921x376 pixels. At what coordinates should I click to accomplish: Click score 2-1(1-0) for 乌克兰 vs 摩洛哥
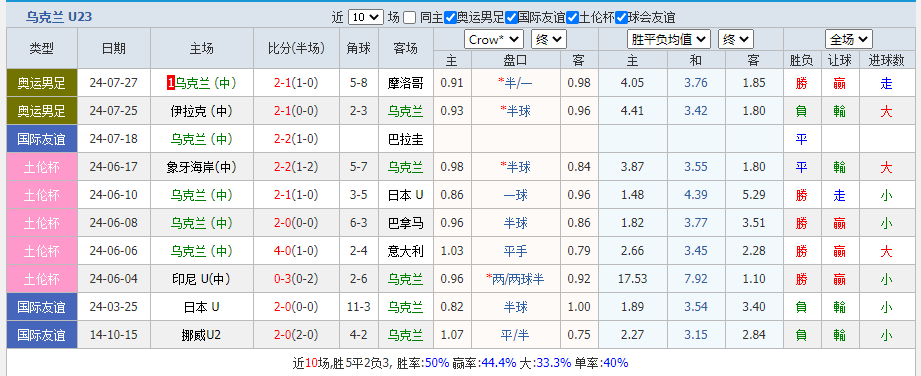[296, 83]
